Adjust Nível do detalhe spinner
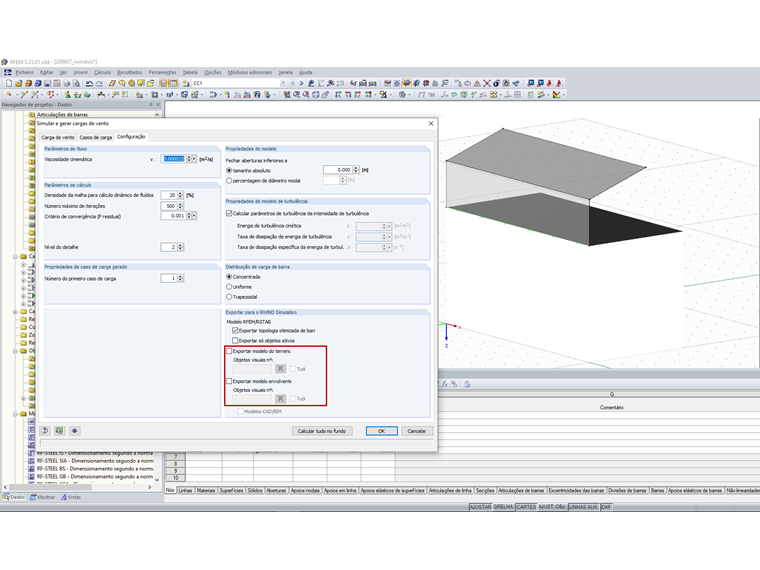The image size is (760, 570). [x=180, y=247]
